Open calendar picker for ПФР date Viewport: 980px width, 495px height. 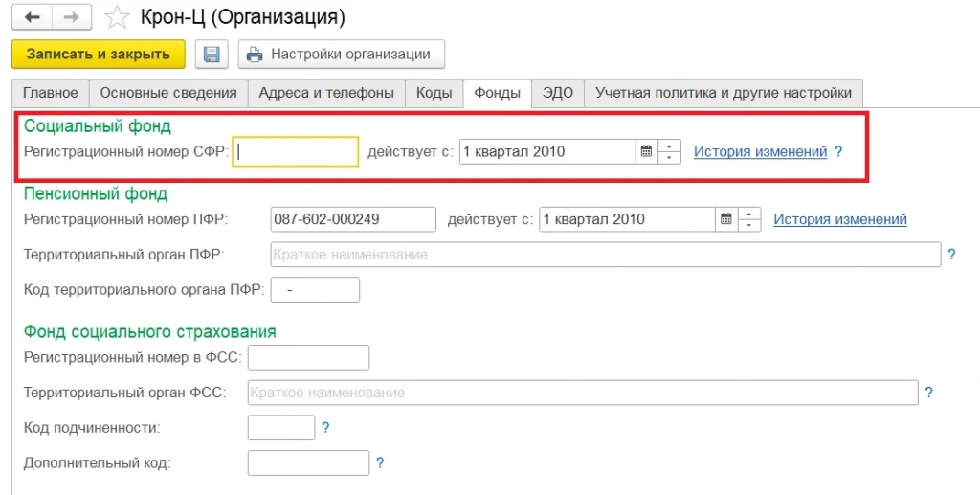coord(726,219)
